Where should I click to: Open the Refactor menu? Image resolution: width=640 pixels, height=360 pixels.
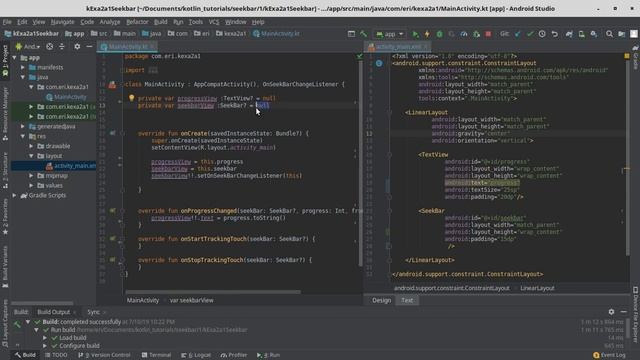click(137, 22)
